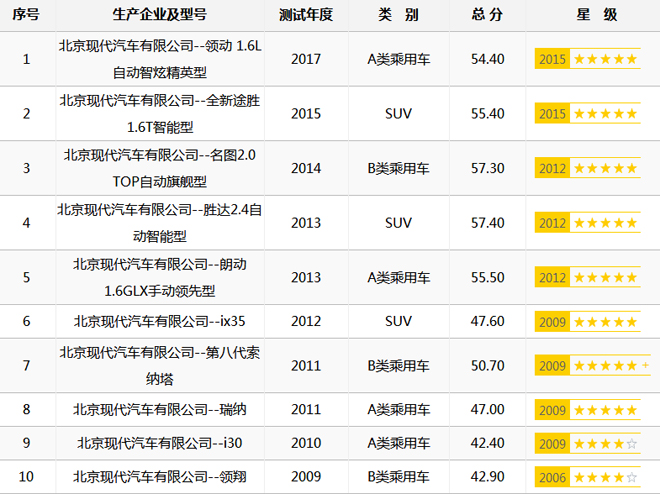Open the 北京现代 ix35 entry
The width and height of the screenshot is (660, 494).
pyautogui.click(x=160, y=321)
